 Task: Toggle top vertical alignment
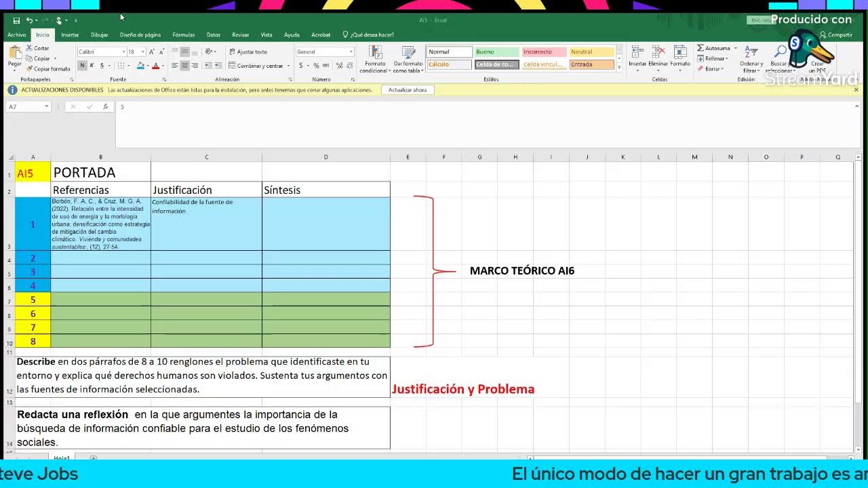[x=174, y=52]
